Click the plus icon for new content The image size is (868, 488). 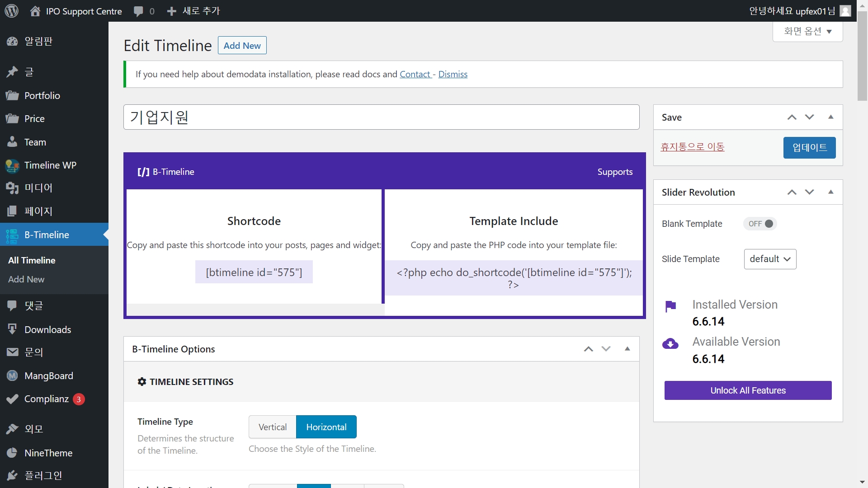tap(171, 11)
